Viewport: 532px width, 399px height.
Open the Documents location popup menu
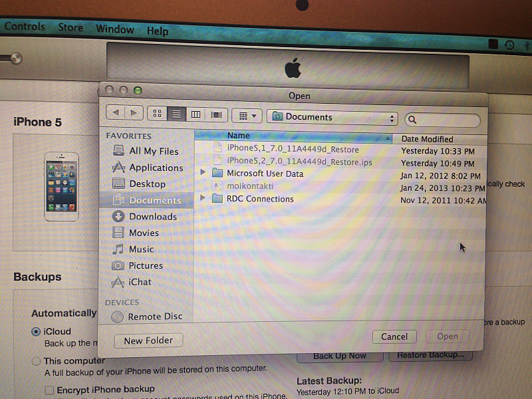pyautogui.click(x=332, y=118)
